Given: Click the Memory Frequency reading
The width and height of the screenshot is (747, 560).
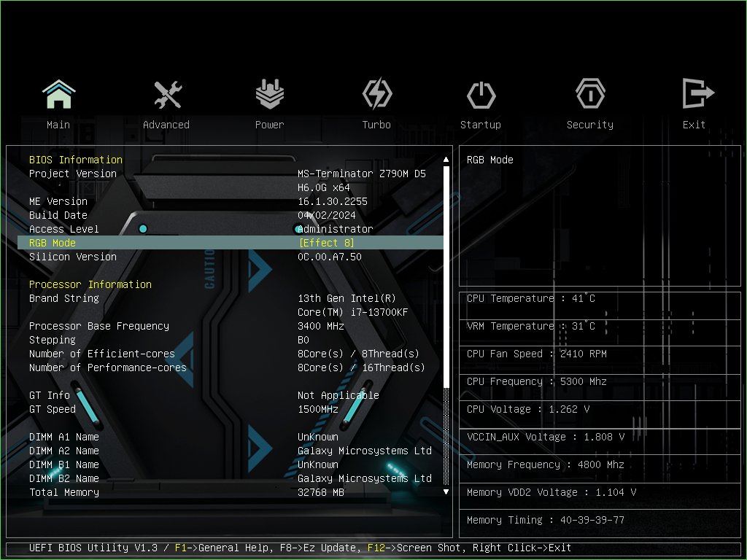Looking at the screenshot, I should pos(546,464).
